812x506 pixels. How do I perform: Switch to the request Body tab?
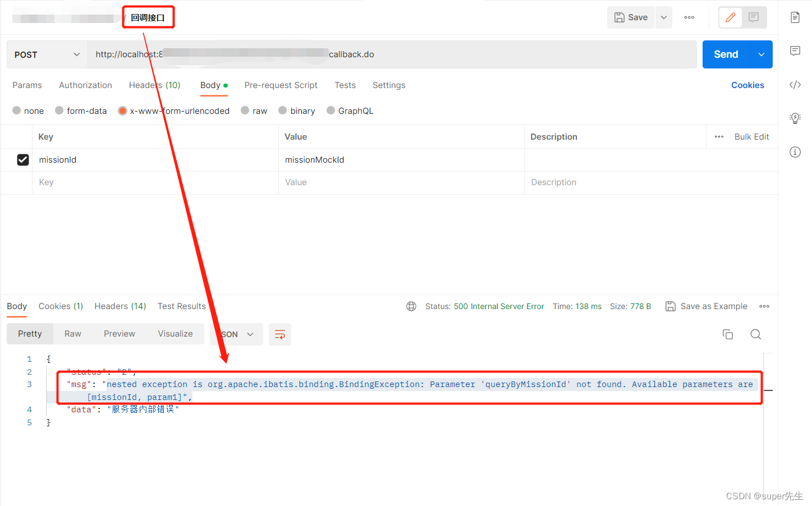coord(214,85)
